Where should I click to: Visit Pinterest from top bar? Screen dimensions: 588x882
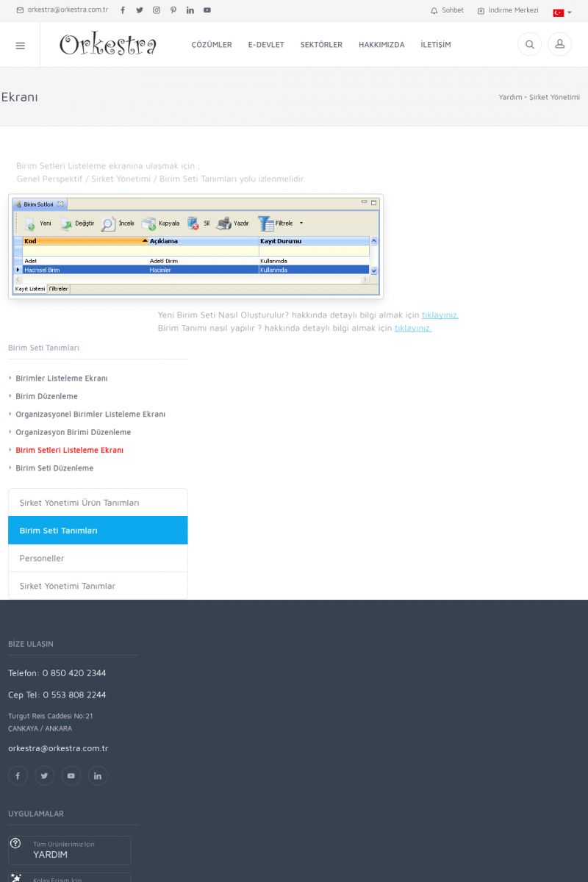coord(173,10)
